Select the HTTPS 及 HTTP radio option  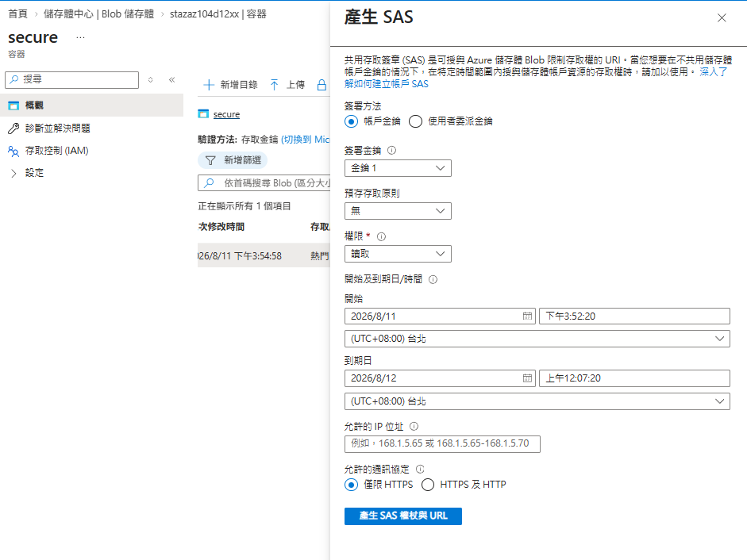[x=428, y=485]
